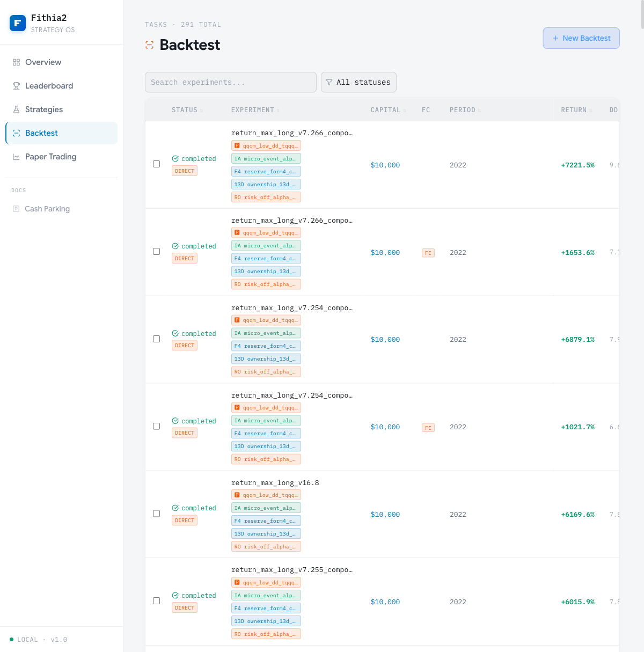This screenshot has height=652, width=644.
Task: Click 13D ownership_13d_… tag in +6879.1% row
Action: [x=266, y=359]
